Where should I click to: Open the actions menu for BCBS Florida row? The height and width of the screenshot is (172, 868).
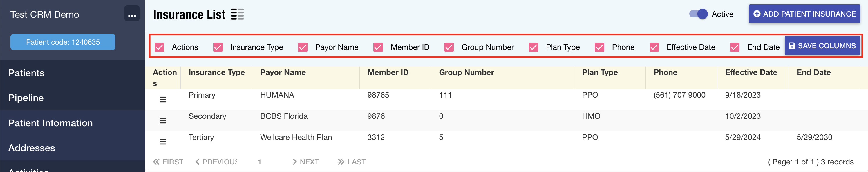click(x=163, y=121)
